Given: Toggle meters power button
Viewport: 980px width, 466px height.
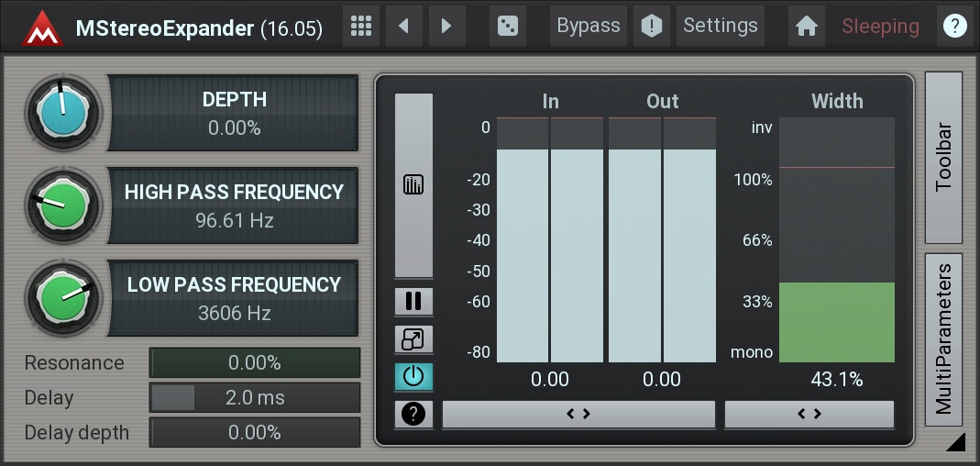Looking at the screenshot, I should (x=413, y=376).
